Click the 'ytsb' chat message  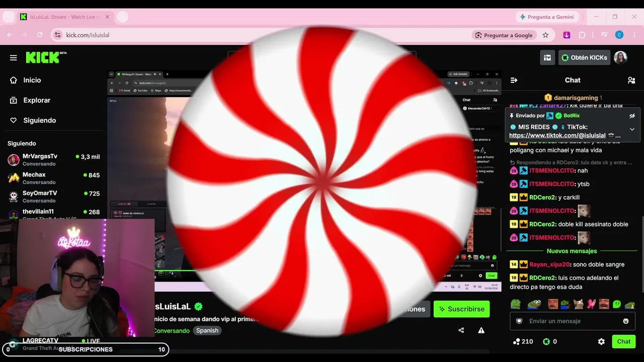pos(584,184)
